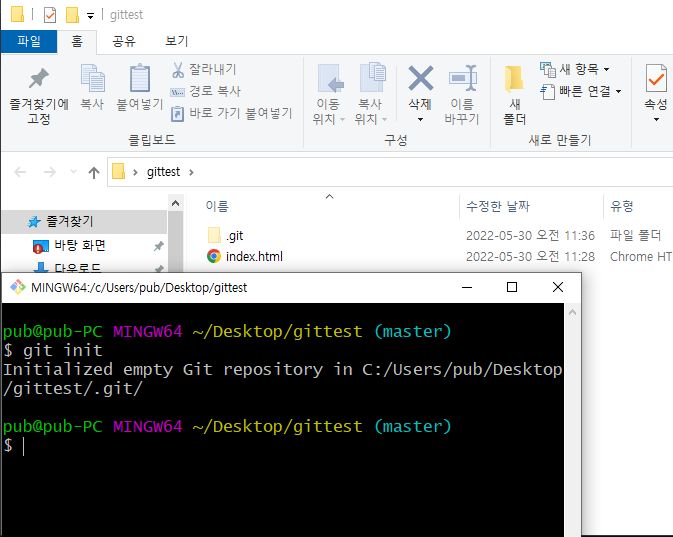
Task: Click the 파일 폴더 type cell
Action: [636, 235]
